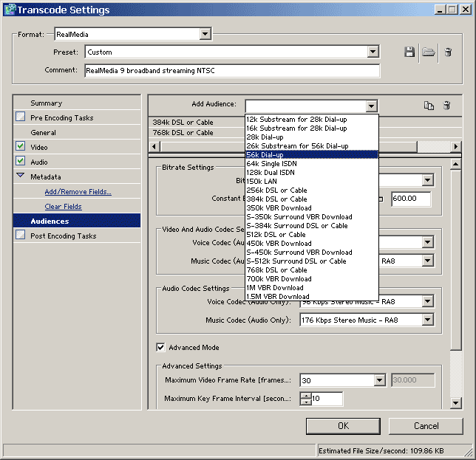Screen dimensions: 476x460
Task: Open Voice Codec (Audio Only) dropdown arrow
Action: coord(427,301)
